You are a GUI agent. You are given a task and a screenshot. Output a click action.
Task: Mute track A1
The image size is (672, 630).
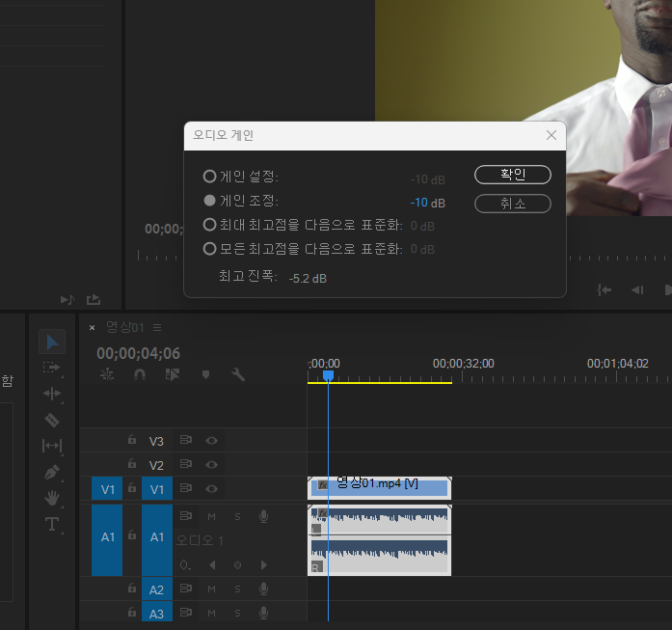point(212,517)
